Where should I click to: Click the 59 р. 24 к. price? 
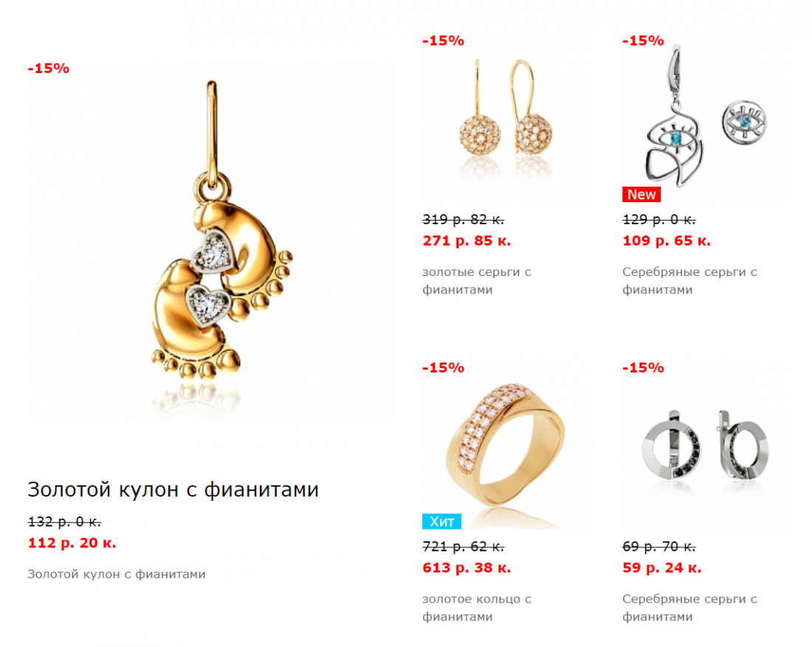pos(662,568)
